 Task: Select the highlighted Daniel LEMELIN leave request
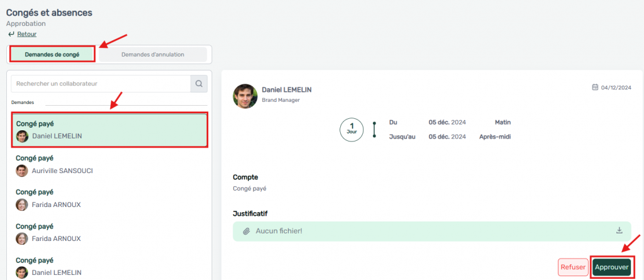tap(109, 130)
